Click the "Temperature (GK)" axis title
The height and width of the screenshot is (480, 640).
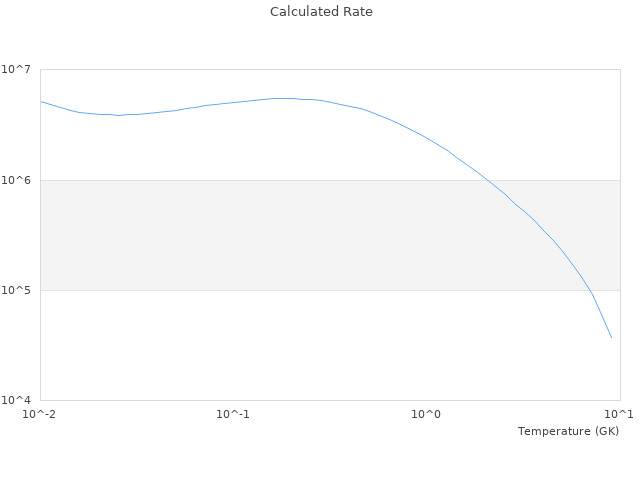(x=568, y=431)
